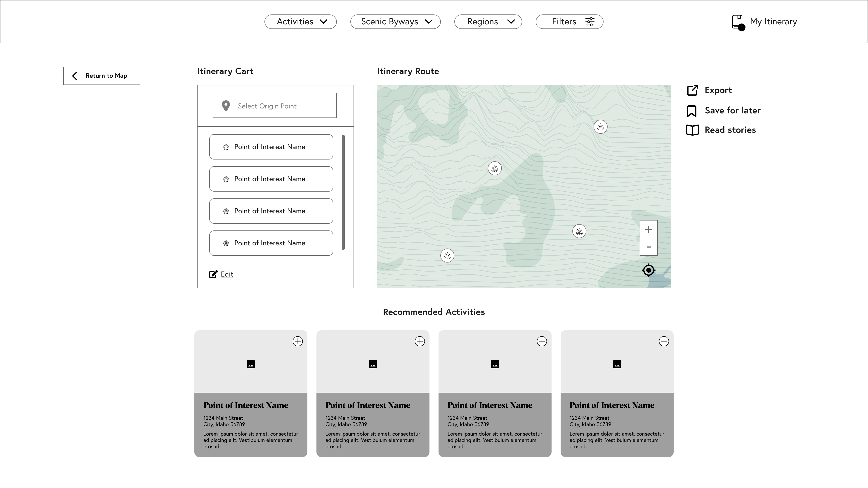868x488 pixels.
Task: Open the second recommended card's Point of Interest title
Action: click(368, 405)
